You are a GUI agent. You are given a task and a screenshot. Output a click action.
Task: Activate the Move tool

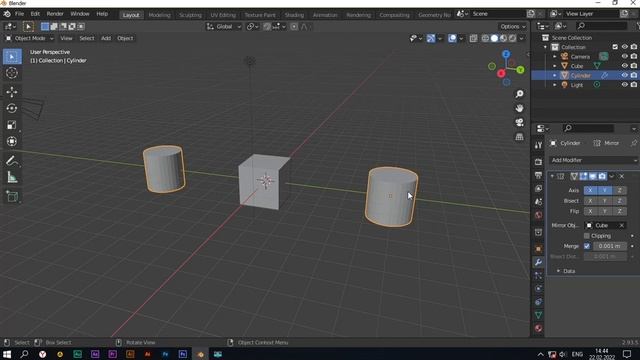[12, 92]
